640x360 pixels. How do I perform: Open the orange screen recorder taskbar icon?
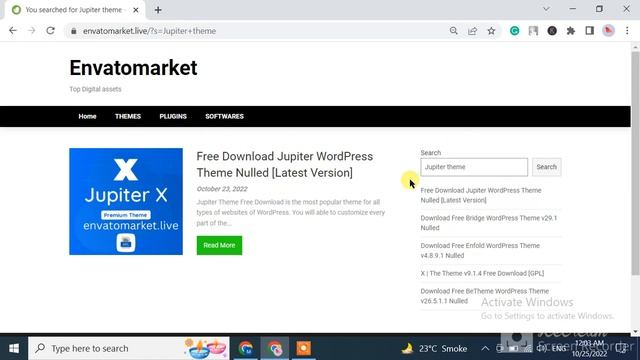[303, 348]
